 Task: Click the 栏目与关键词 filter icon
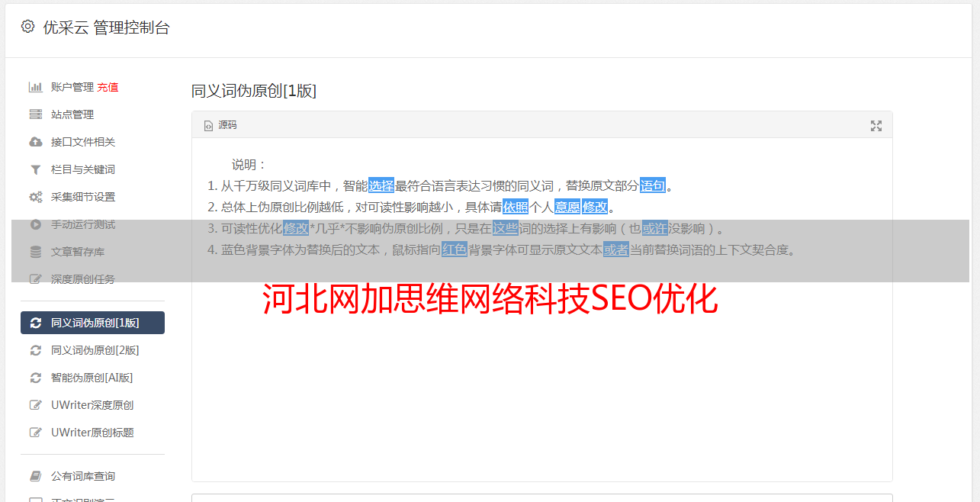(35, 169)
